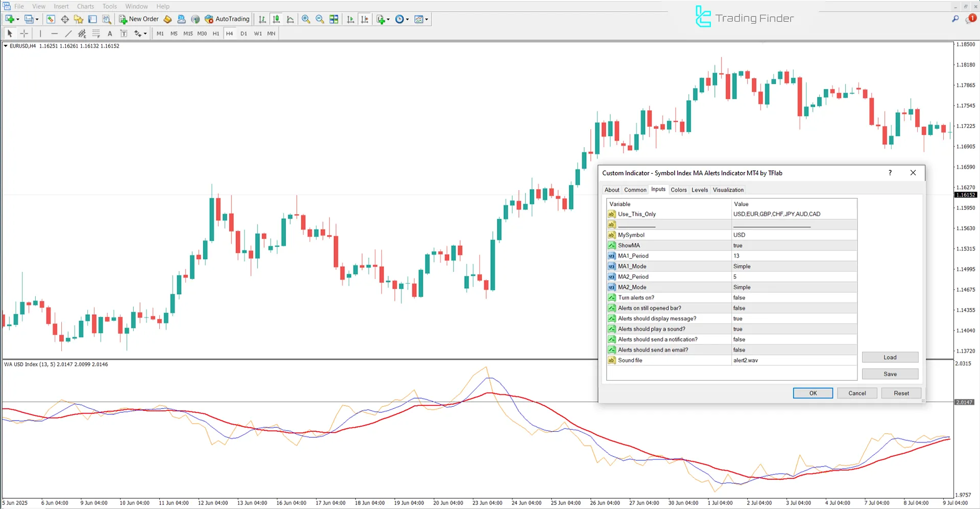
Task: Select the Fibonacci retracement tool
Action: coord(82,33)
